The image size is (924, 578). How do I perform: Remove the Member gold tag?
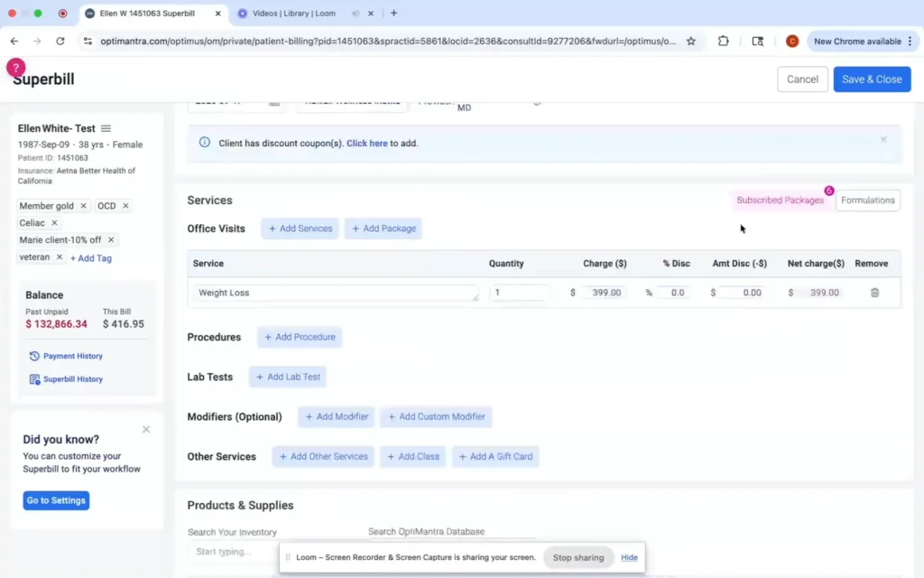point(83,206)
